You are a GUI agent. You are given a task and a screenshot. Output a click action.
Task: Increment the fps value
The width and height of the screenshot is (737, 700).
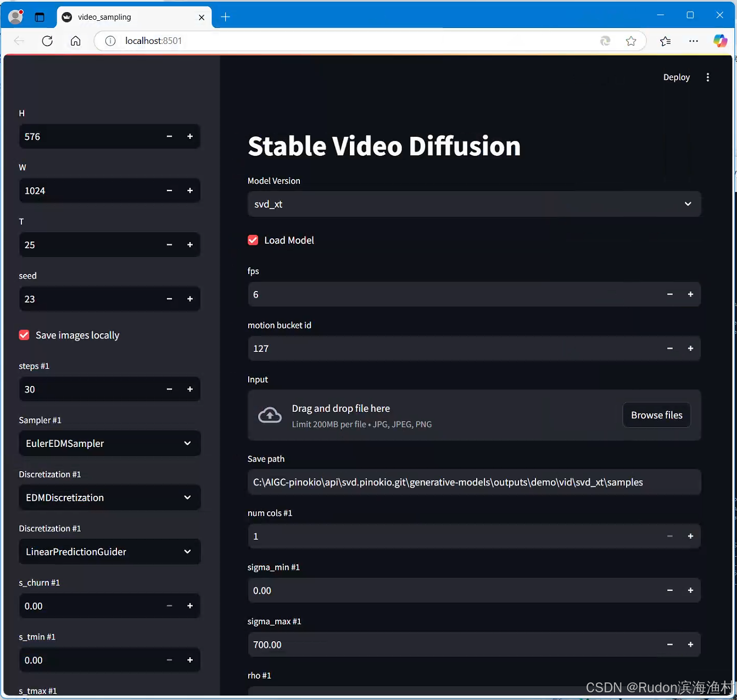click(690, 294)
